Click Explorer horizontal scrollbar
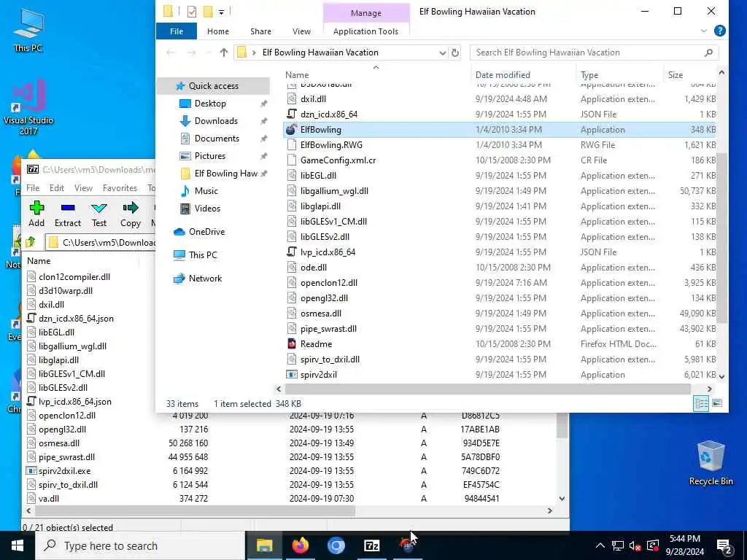The image size is (747, 560). pos(487,389)
